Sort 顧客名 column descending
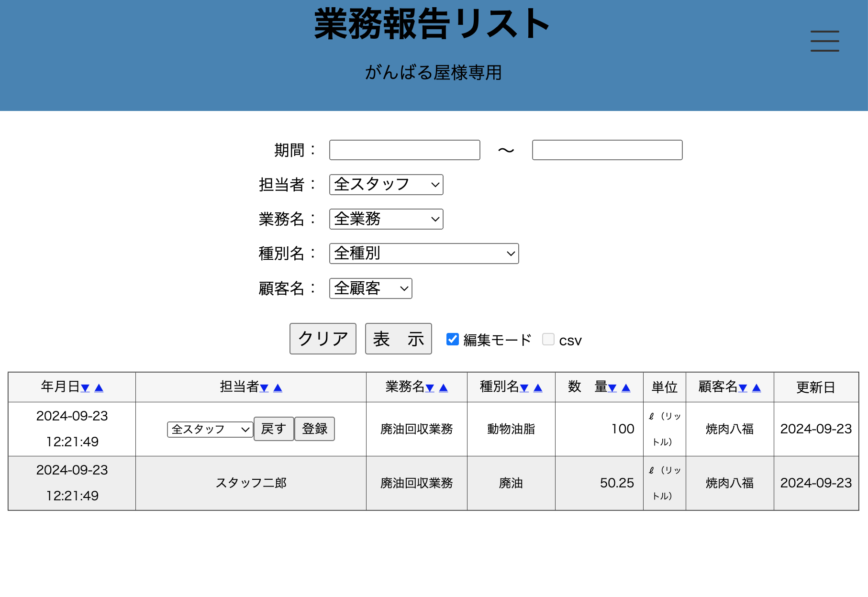868x597 pixels. pyautogui.click(x=743, y=388)
